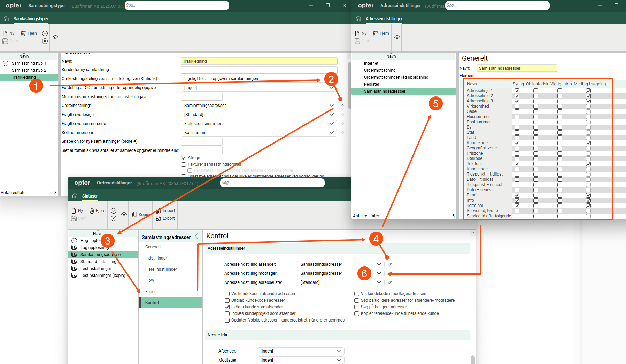This screenshot has width=626, height=364.
Task: Open the Kontrol section in sidebar
Action: pos(152,303)
